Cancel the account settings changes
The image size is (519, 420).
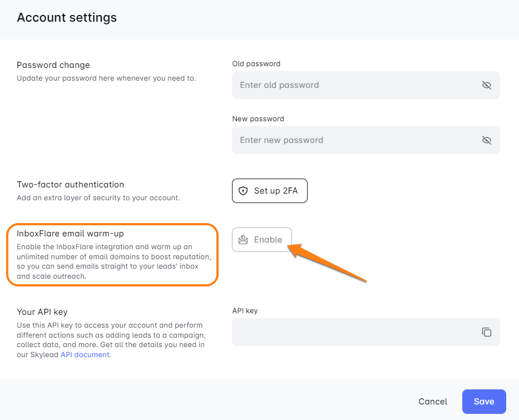tap(432, 402)
